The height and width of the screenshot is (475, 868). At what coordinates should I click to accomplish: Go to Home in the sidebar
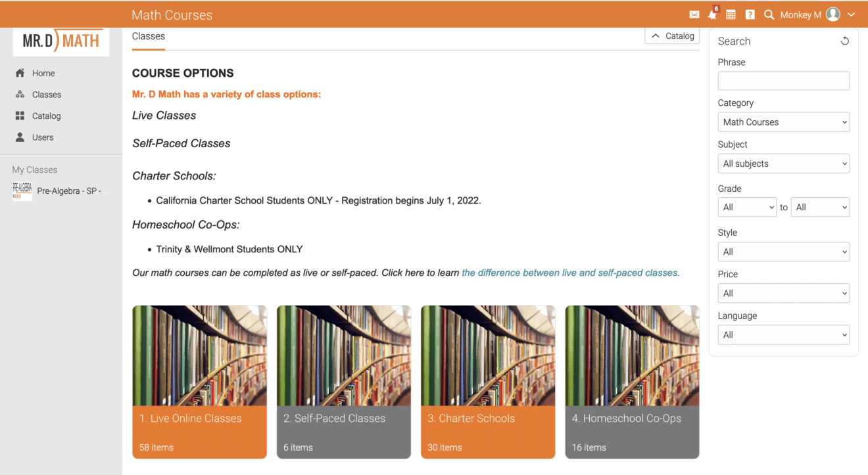(x=43, y=73)
